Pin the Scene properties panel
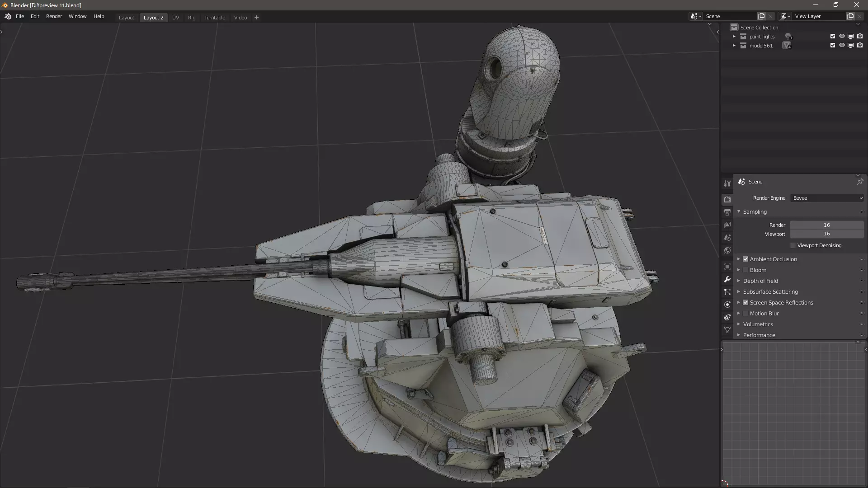This screenshot has height=488, width=868. click(860, 181)
